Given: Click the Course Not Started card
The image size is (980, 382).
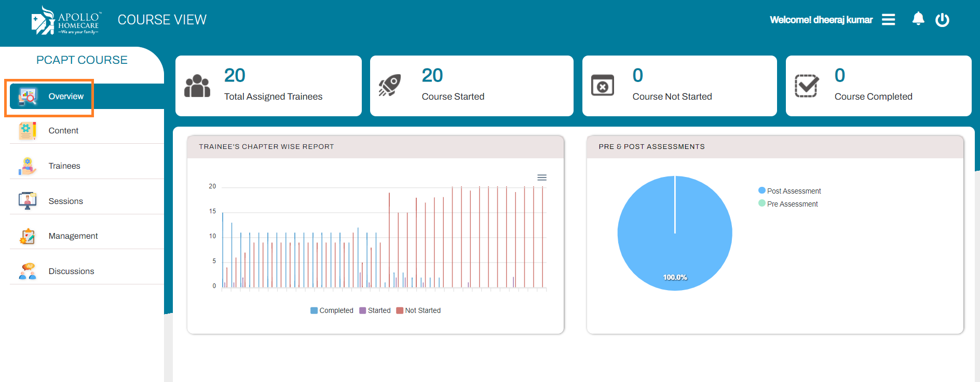Looking at the screenshot, I should click(x=679, y=86).
